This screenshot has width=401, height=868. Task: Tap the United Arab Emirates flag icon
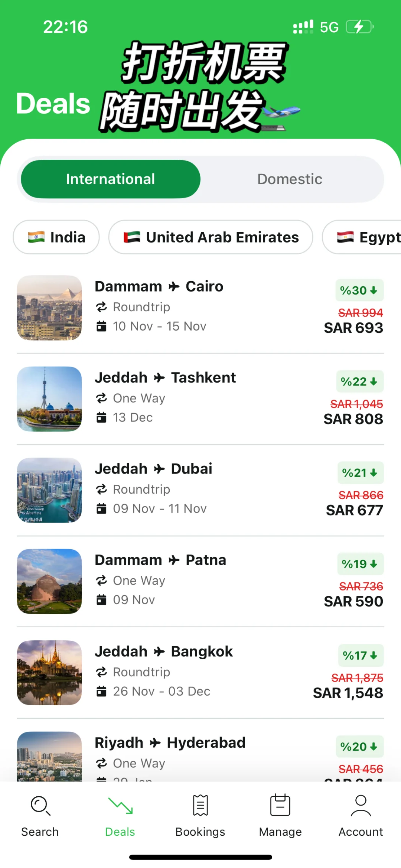click(x=132, y=237)
